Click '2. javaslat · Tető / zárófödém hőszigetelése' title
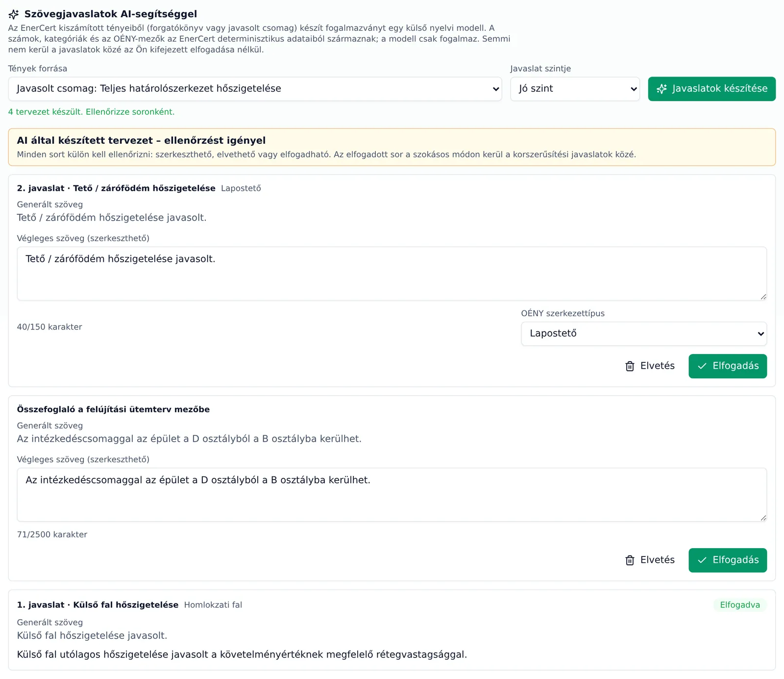 click(116, 188)
